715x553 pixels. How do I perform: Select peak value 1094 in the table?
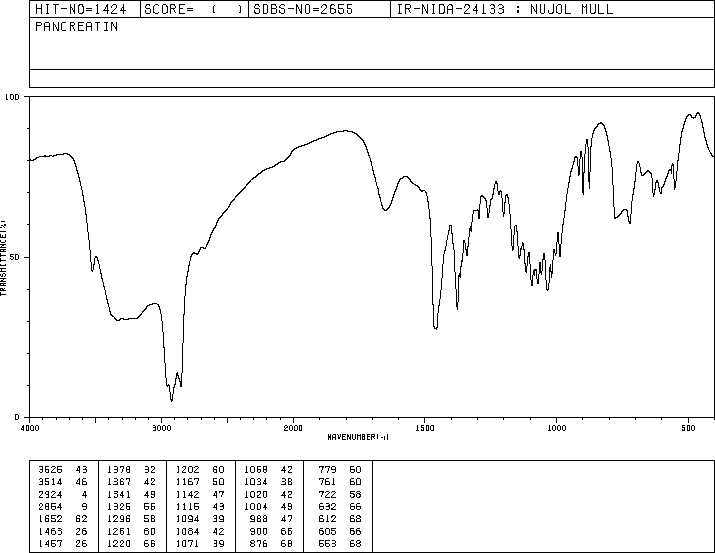(x=187, y=519)
